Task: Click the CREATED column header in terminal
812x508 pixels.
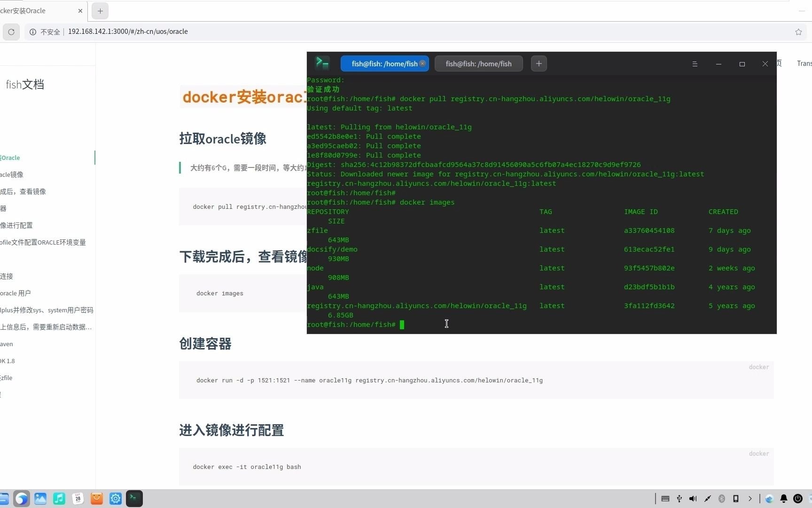Action: 723,212
